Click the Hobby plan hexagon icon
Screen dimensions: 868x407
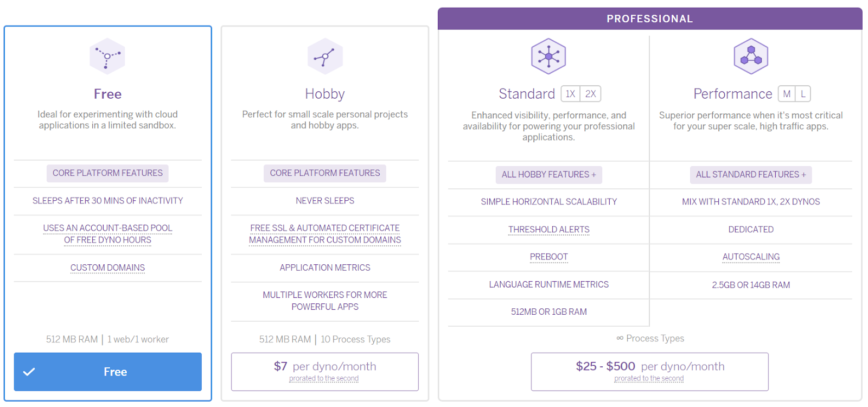(x=325, y=56)
